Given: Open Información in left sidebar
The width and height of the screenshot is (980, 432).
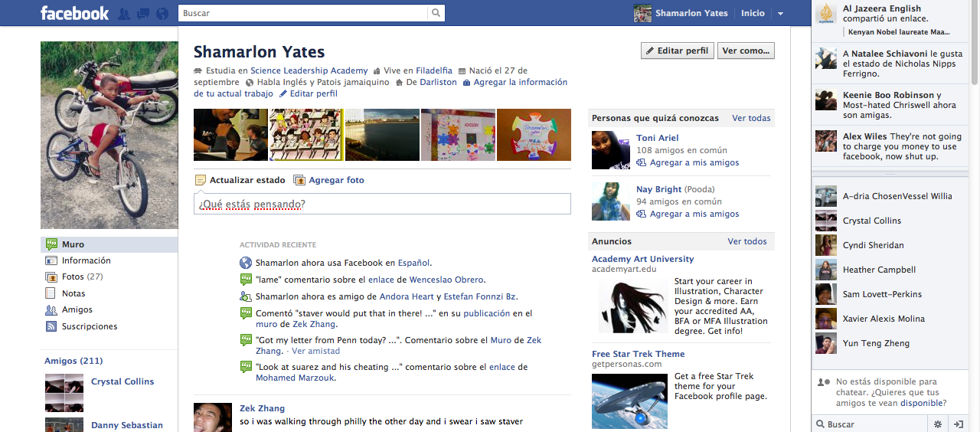Looking at the screenshot, I should (86, 260).
